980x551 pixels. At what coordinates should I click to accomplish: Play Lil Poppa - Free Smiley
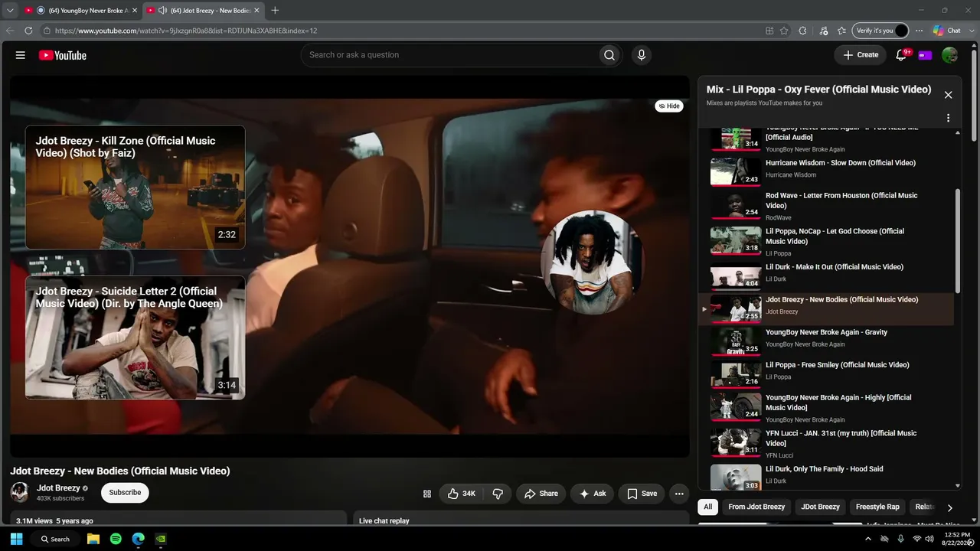825,374
